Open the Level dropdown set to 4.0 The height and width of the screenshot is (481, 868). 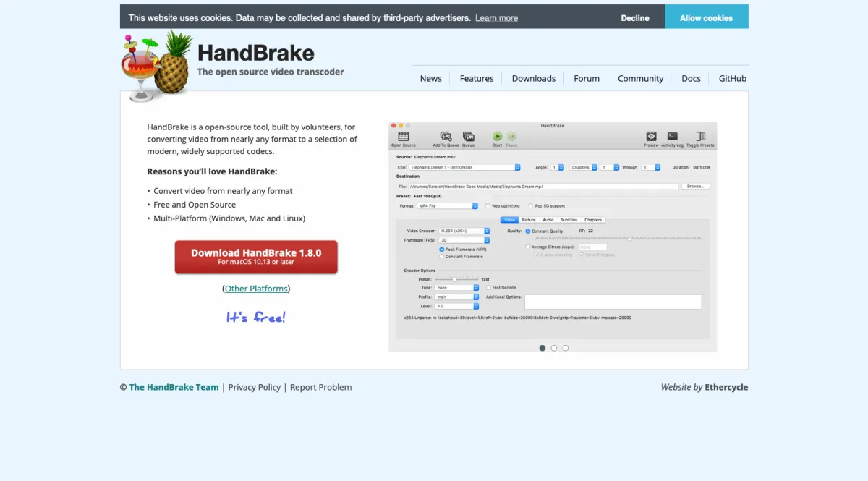[x=457, y=306]
